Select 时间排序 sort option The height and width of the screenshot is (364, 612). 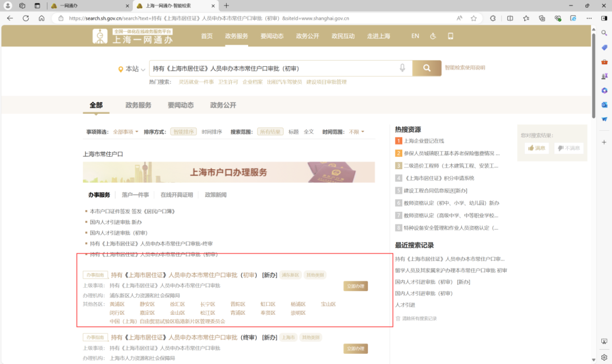pos(212,132)
